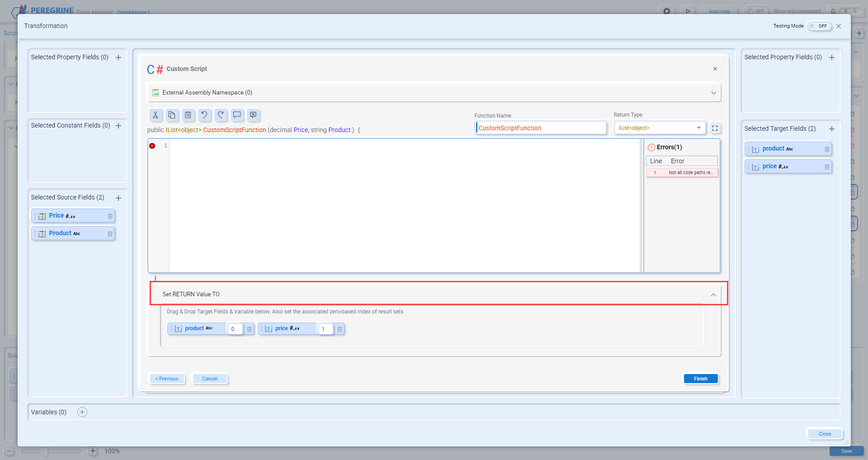Viewport: 868px width, 460px height.
Task: Remove price from return value set
Action: (340, 329)
